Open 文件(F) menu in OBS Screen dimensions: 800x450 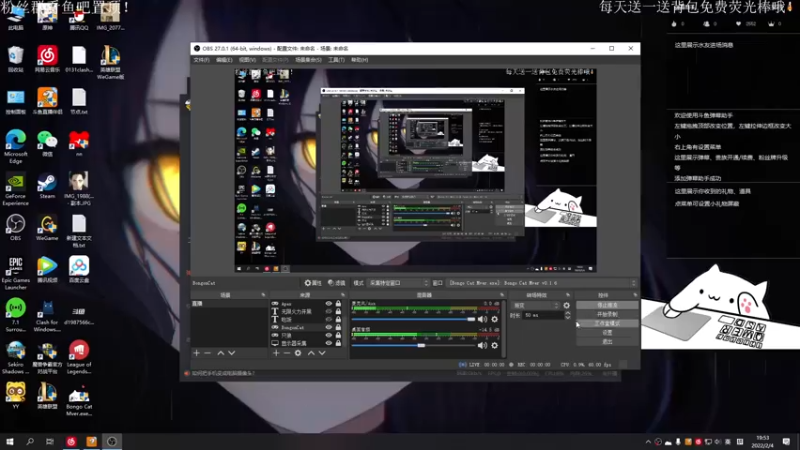(x=202, y=60)
